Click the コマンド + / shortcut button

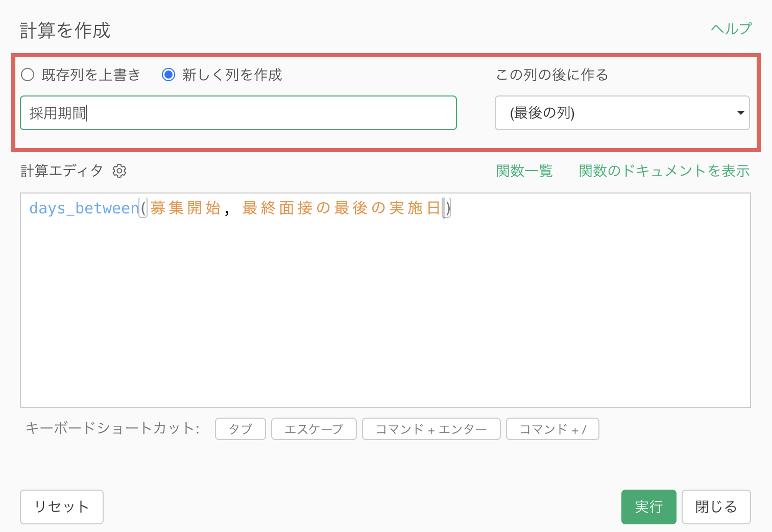[552, 429]
